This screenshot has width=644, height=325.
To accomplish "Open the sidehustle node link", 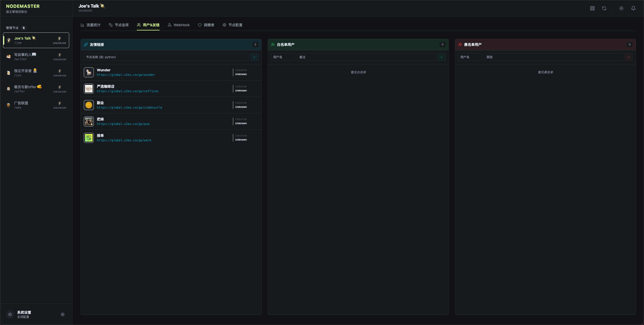I will pyautogui.click(x=129, y=108).
